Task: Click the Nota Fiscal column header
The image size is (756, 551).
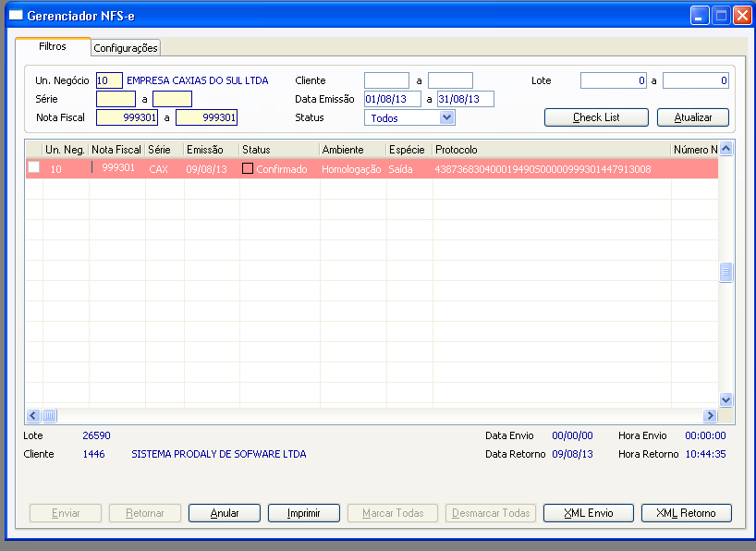Action: 116,150
